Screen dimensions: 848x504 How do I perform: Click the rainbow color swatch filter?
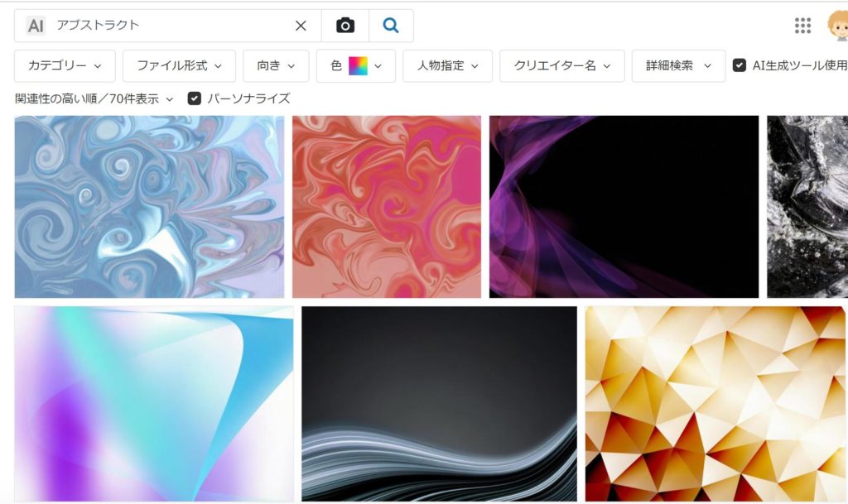pos(358,65)
